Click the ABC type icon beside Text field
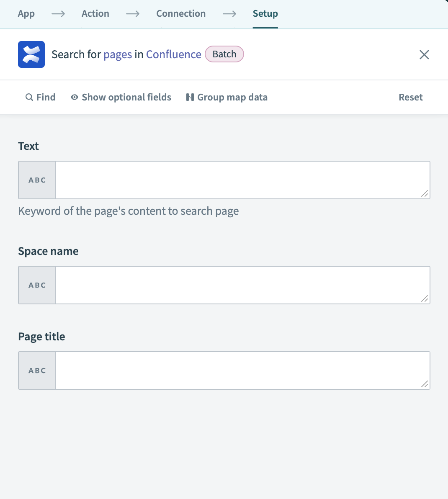The image size is (448, 499). click(36, 180)
